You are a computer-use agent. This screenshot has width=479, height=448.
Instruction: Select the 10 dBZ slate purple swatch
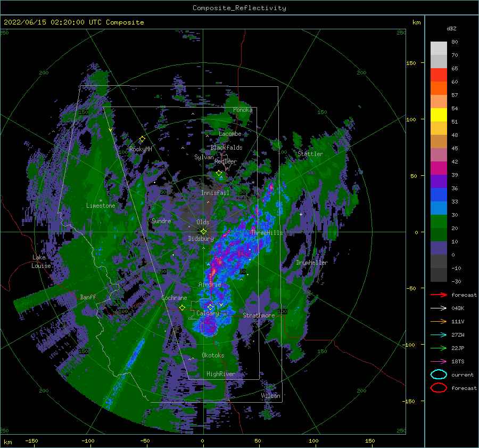pyautogui.click(x=439, y=248)
